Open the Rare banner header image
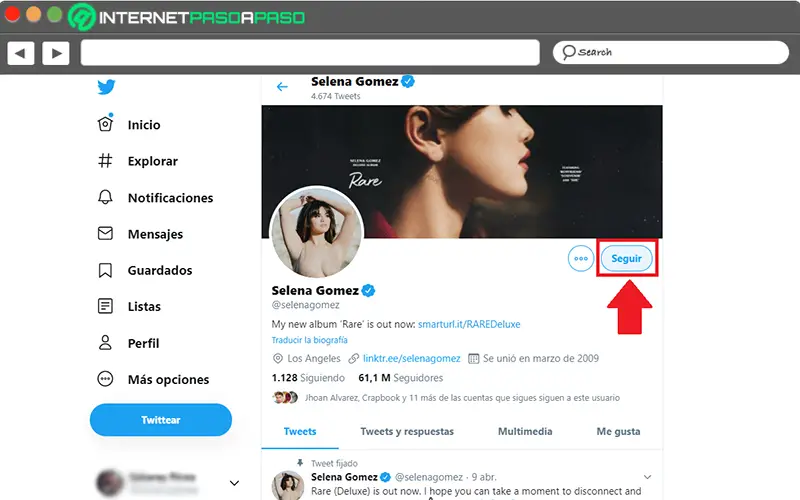Image resolution: width=800 pixels, height=500 pixels. click(x=462, y=171)
